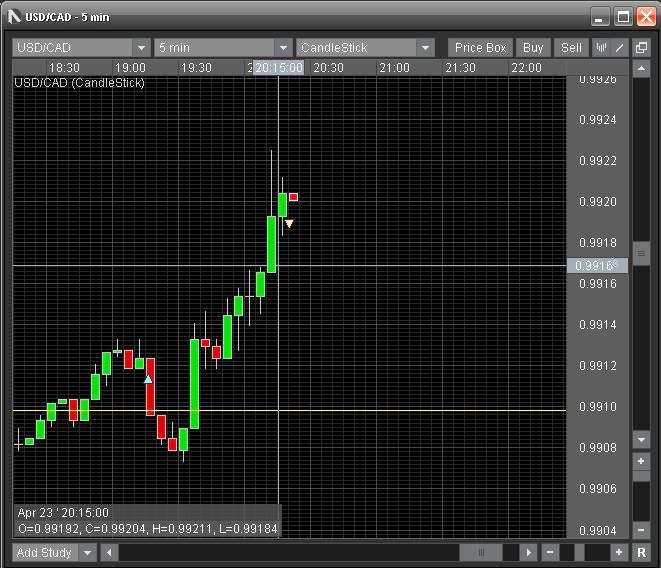Open the Add Study dropdown arrow
Viewport: 661px width, 568px height.
(x=88, y=552)
